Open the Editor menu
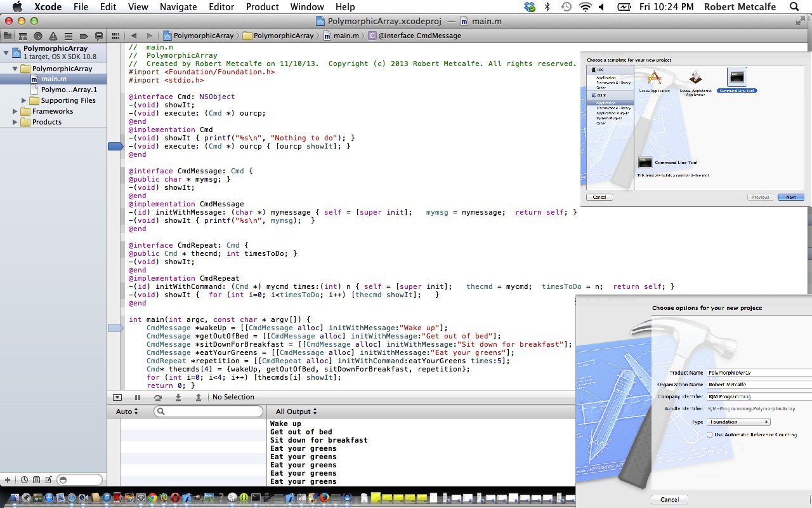 221,7
